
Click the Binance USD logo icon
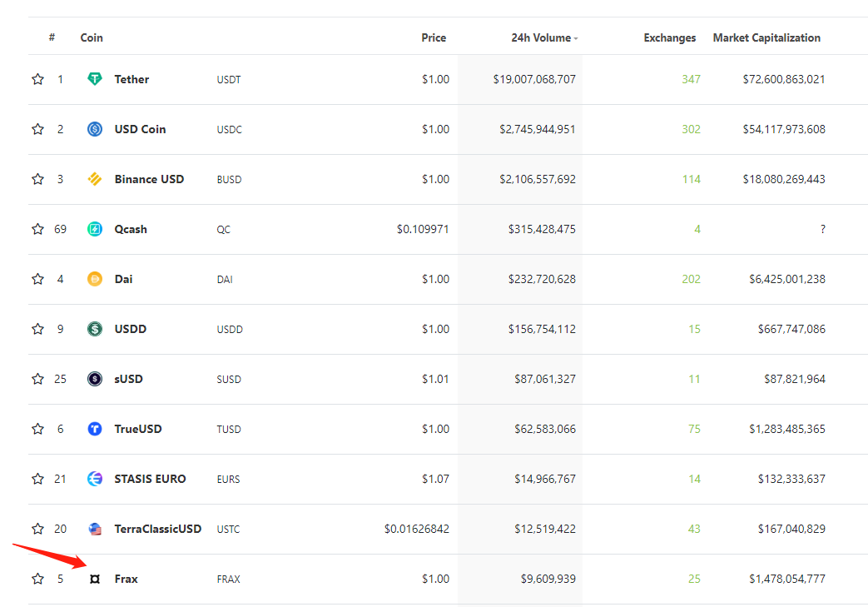pyautogui.click(x=95, y=179)
